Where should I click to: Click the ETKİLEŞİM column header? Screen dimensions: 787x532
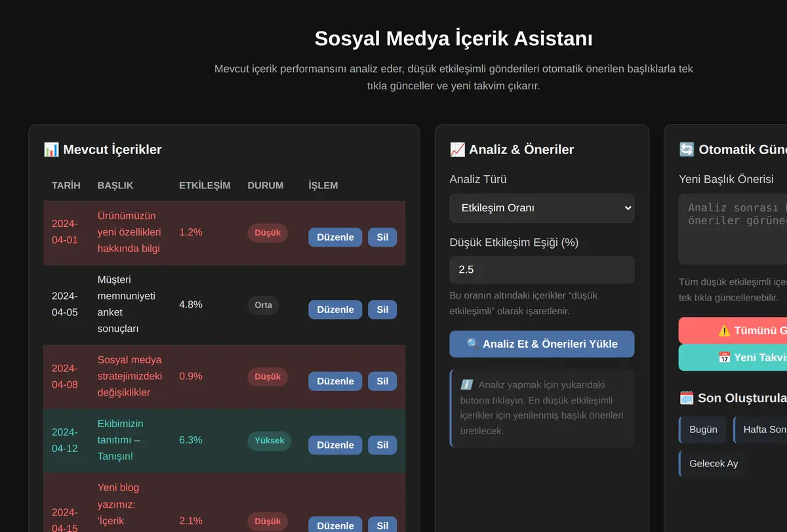205,186
